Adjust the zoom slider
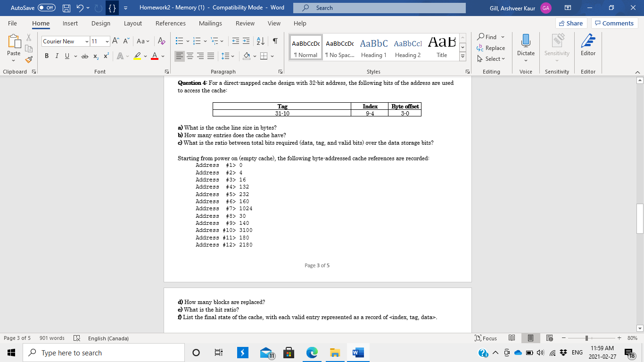The height and width of the screenshot is (362, 644). coord(587,338)
